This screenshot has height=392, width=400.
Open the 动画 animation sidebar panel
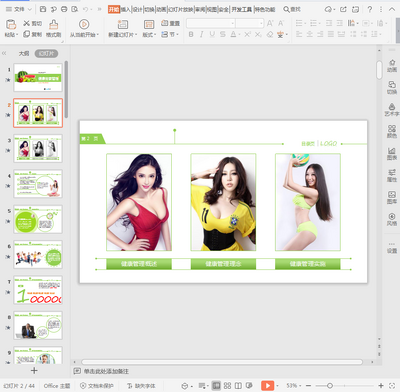[392, 66]
